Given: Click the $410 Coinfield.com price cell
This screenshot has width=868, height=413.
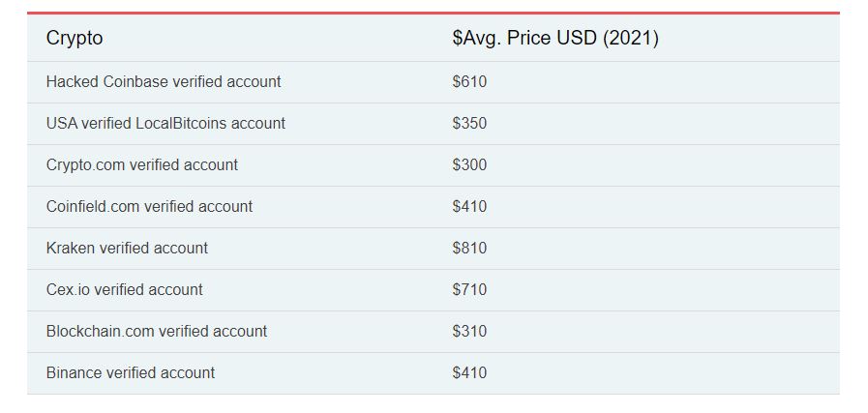Looking at the screenshot, I should coord(469,207).
